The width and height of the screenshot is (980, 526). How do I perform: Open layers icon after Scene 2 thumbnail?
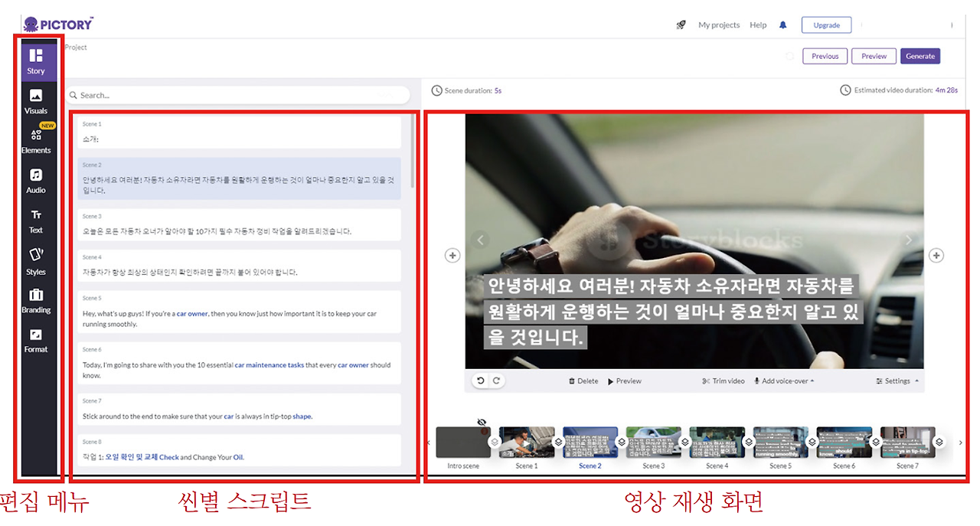coord(622,442)
